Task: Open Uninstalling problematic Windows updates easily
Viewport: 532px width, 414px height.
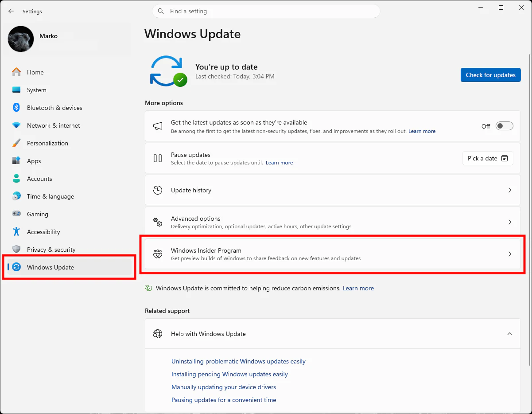Action: (238, 361)
